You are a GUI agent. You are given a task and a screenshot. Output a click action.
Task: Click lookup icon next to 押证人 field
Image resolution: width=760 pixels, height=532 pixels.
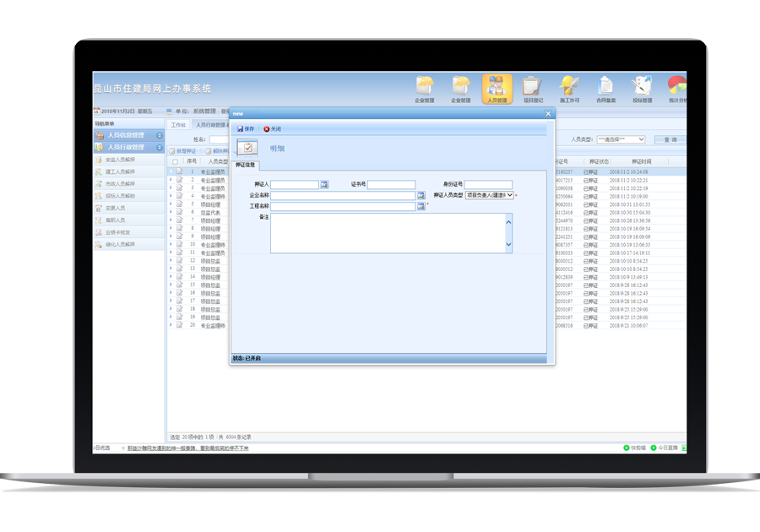pyautogui.click(x=324, y=184)
